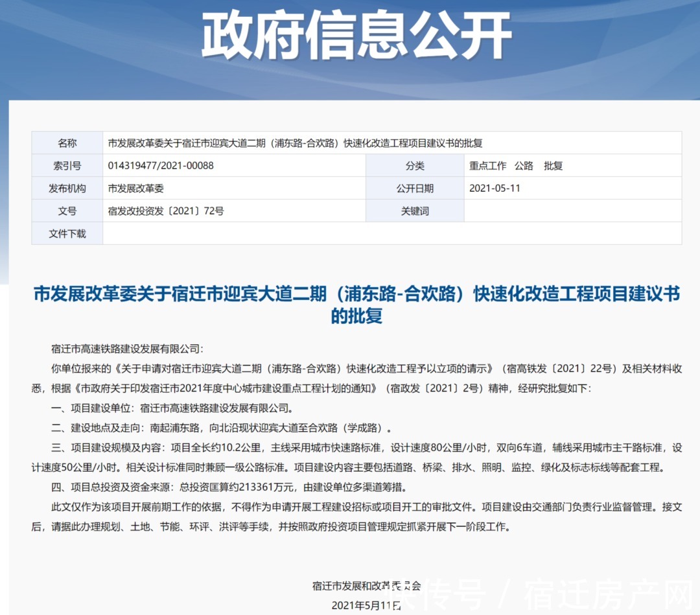Click item 二、建设地点及走向
Image resolution: width=700 pixels, height=615 pixels.
[x=222, y=428]
